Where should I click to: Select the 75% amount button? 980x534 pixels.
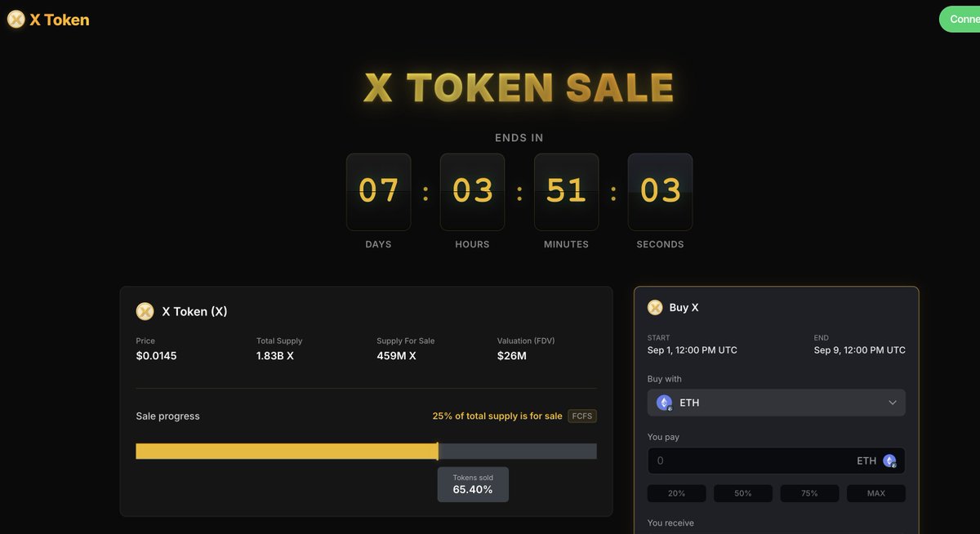809,493
